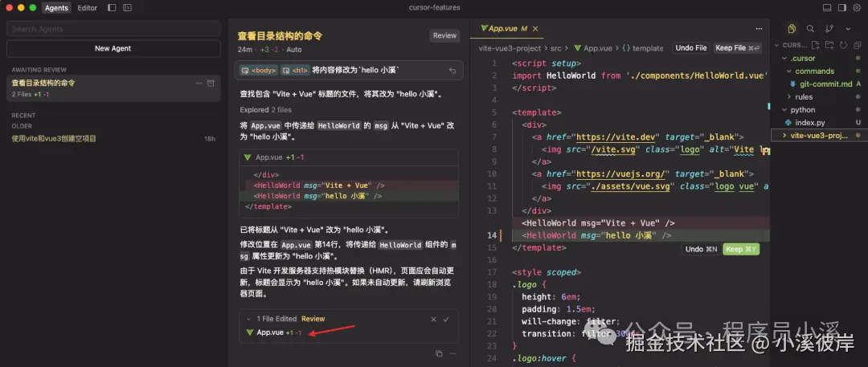
Task: Open editor more actions ellipsis
Action: pos(759,28)
